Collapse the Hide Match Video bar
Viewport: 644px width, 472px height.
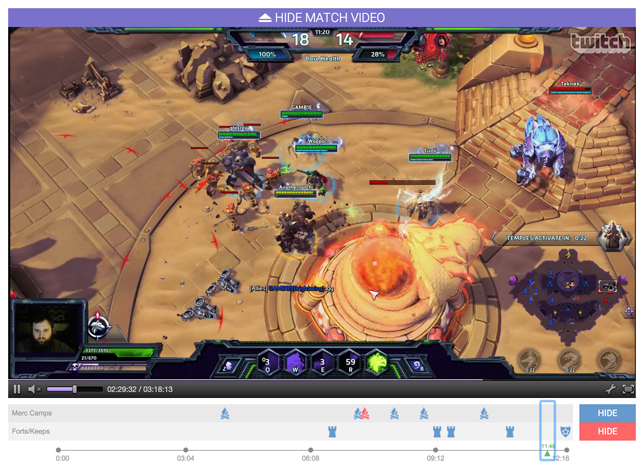[x=322, y=18]
